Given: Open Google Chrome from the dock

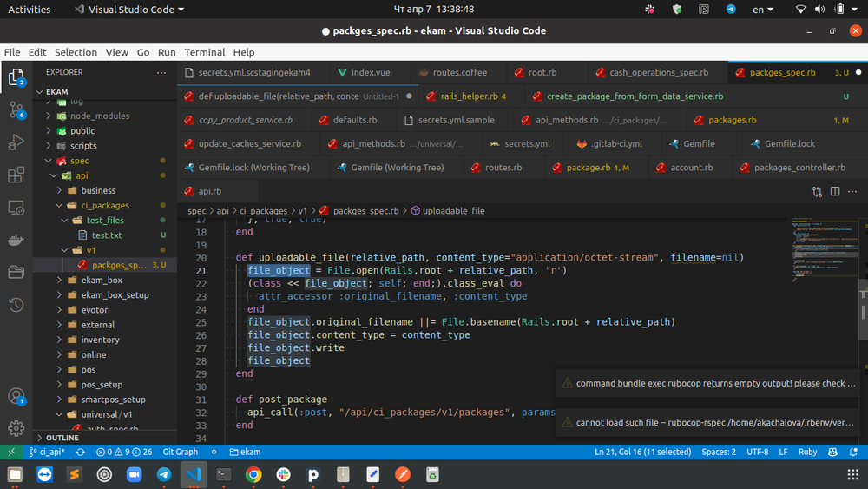Looking at the screenshot, I should (x=253, y=474).
